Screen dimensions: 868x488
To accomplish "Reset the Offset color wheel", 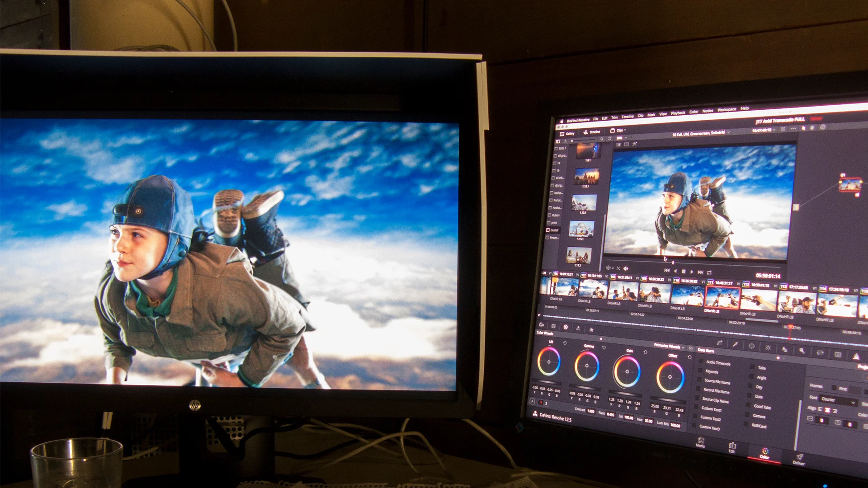I will [689, 357].
